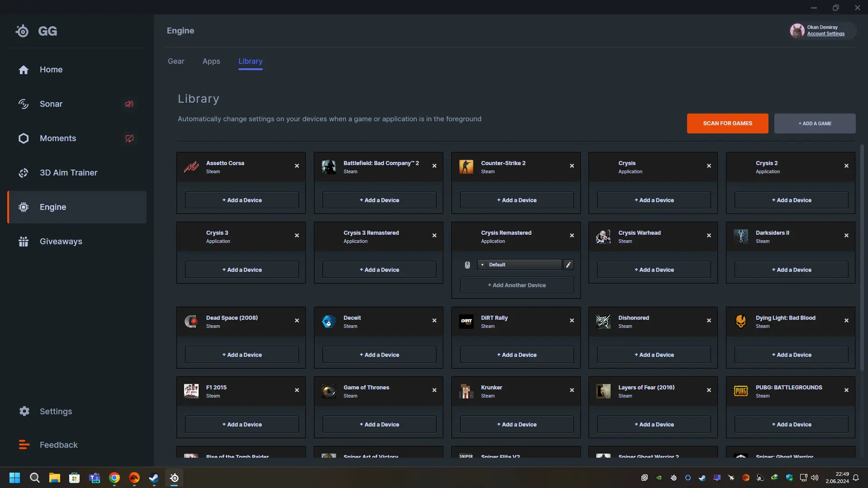Open File Explorer from taskbar
The image size is (868, 488).
55,478
